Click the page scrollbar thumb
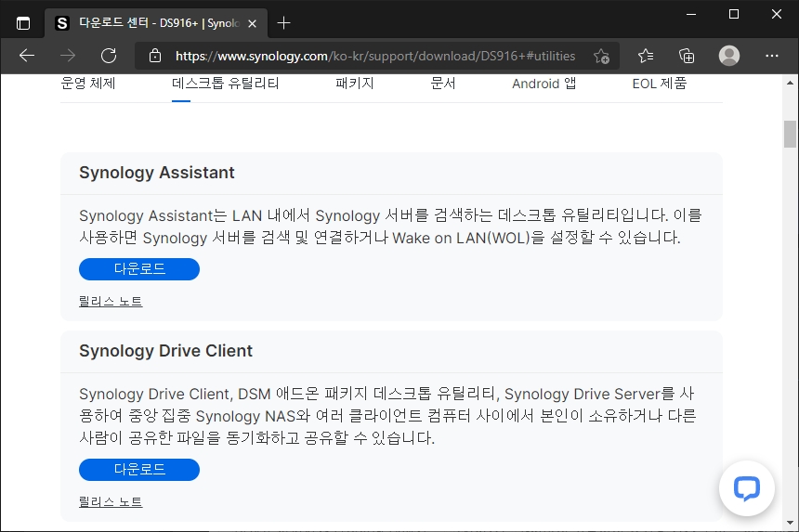 point(790,134)
